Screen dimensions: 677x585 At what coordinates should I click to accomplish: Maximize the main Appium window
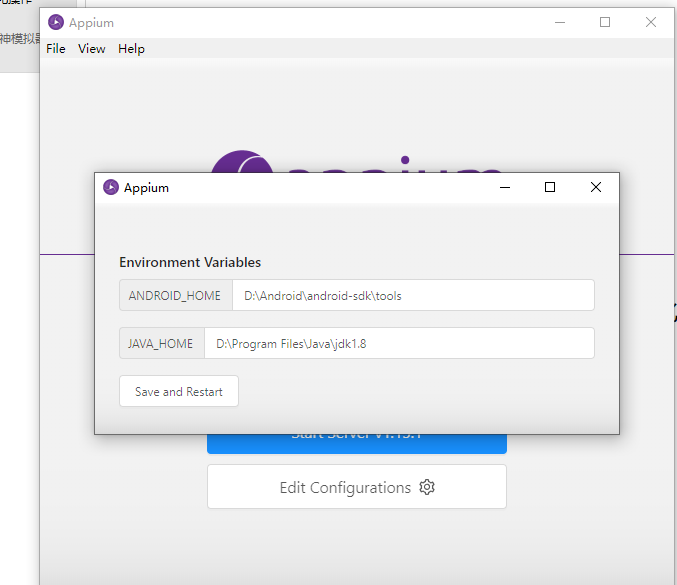[x=605, y=22]
